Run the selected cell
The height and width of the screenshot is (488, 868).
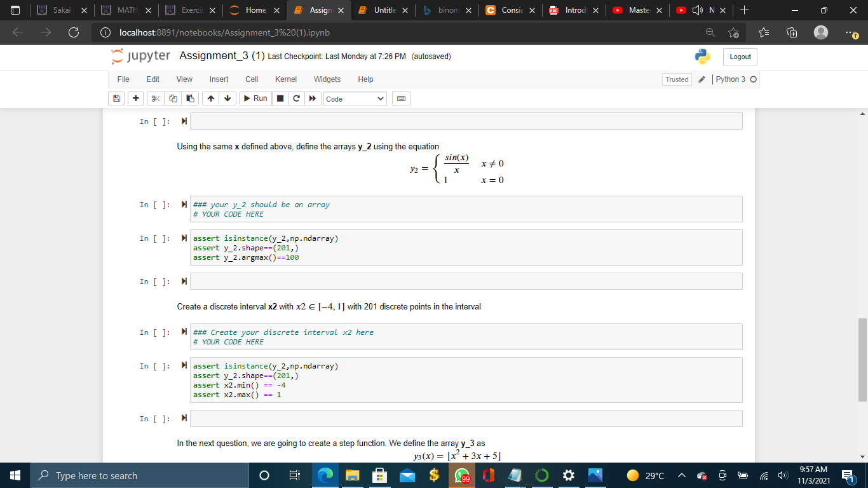pyautogui.click(x=255, y=98)
